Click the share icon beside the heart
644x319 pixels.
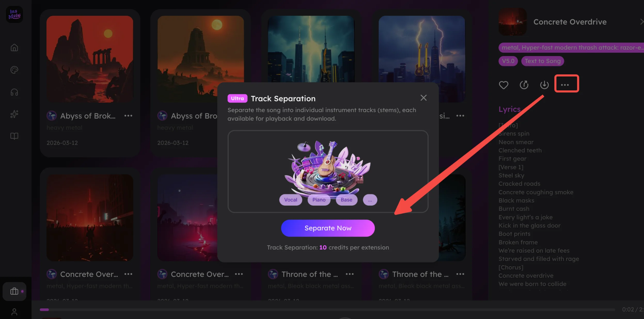524,85
